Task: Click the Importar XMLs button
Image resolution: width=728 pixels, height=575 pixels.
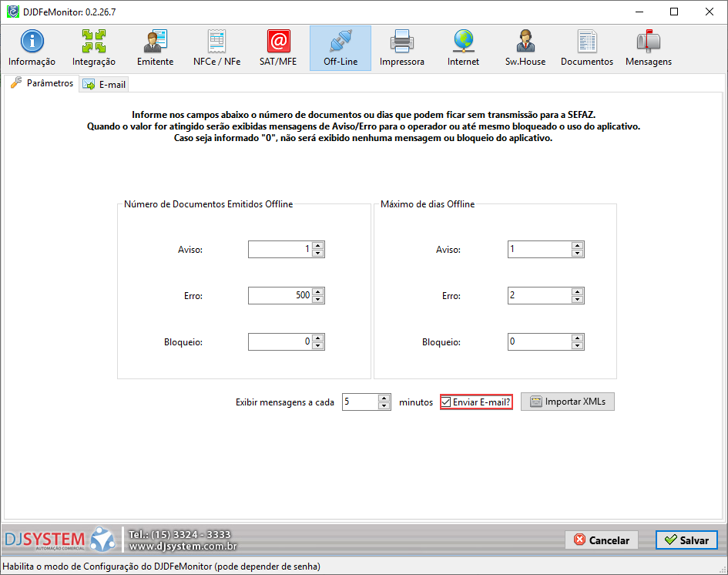Action: 568,402
